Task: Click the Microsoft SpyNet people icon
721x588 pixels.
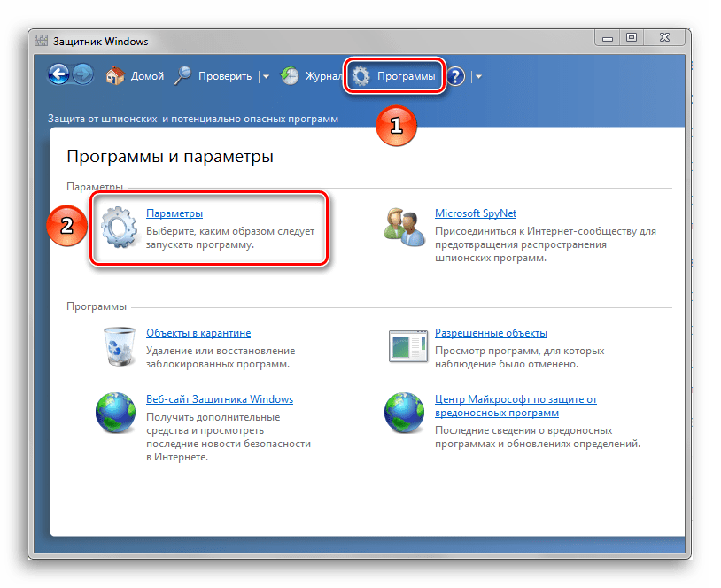Action: (x=404, y=227)
